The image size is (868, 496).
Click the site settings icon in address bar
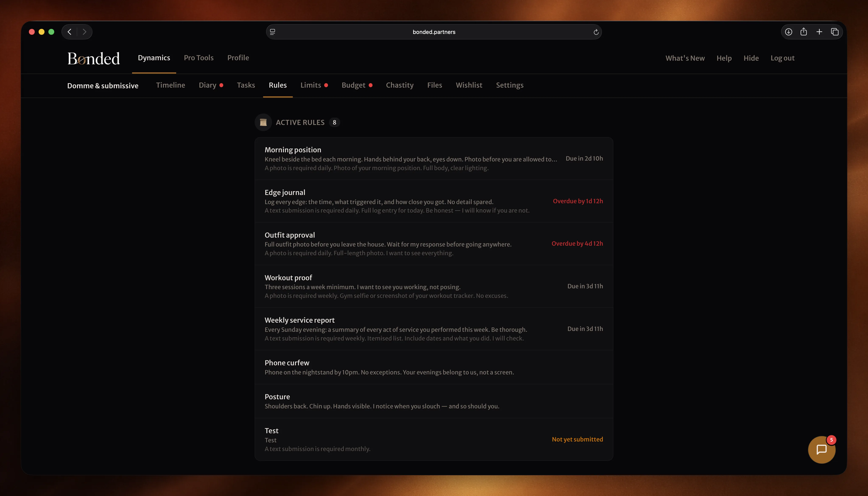pos(272,32)
